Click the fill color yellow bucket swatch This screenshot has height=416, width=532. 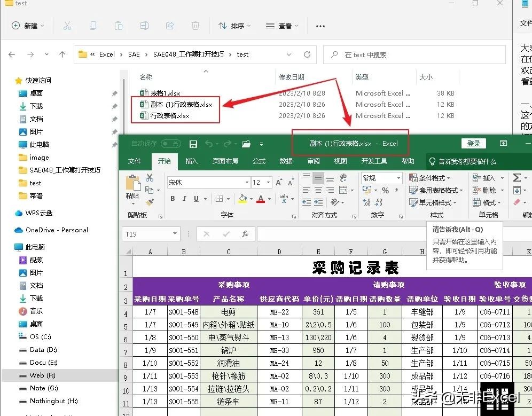pyautogui.click(x=242, y=199)
